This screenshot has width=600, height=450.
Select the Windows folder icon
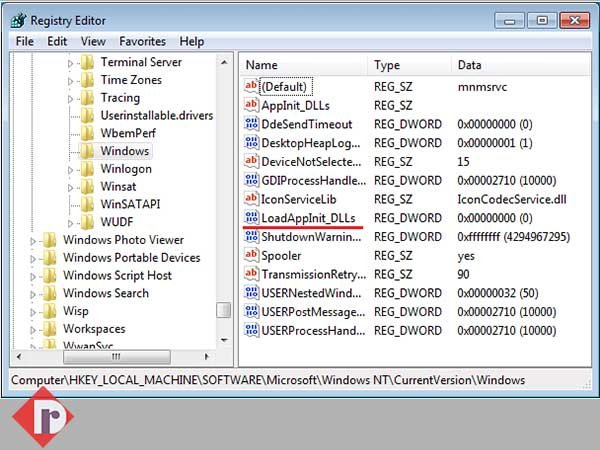(87, 151)
